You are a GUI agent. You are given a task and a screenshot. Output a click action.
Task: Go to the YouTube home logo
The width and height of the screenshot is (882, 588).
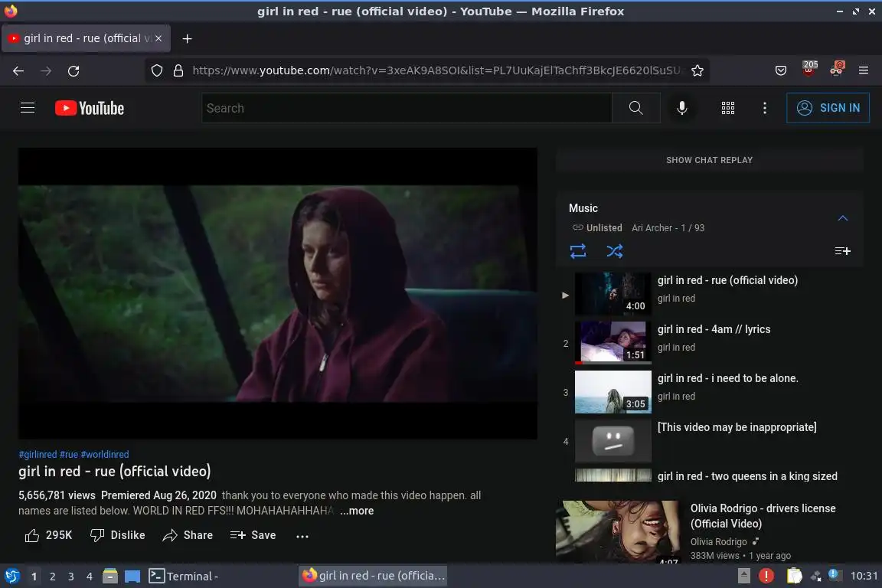(x=90, y=108)
